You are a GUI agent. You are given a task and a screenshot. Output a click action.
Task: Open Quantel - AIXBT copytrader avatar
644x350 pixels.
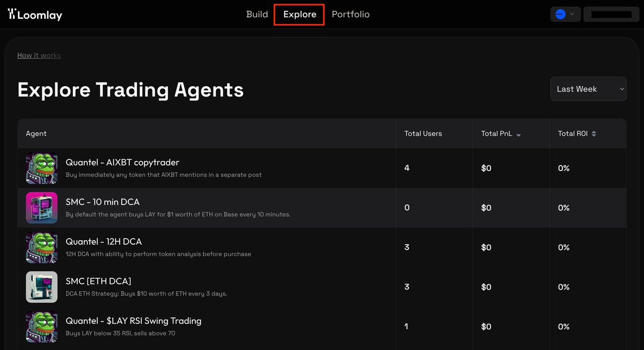click(42, 168)
